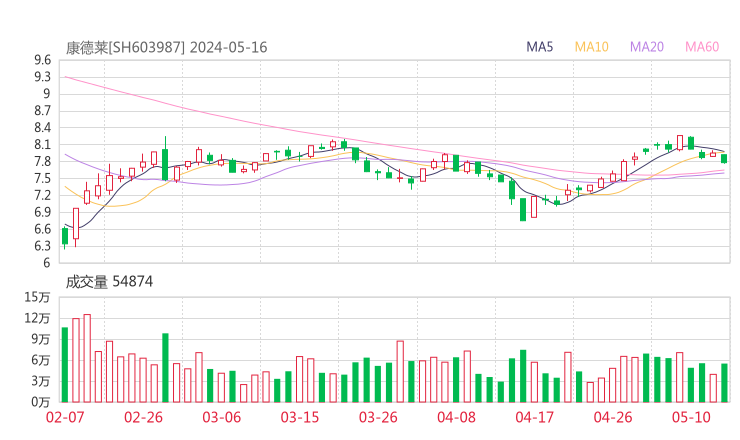This screenshot has height=440, width=740.
Task: Click the last green volume bar on the right
Action: [724, 383]
